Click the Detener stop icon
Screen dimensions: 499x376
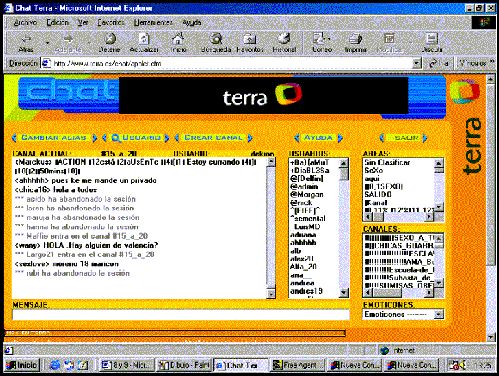coord(110,39)
